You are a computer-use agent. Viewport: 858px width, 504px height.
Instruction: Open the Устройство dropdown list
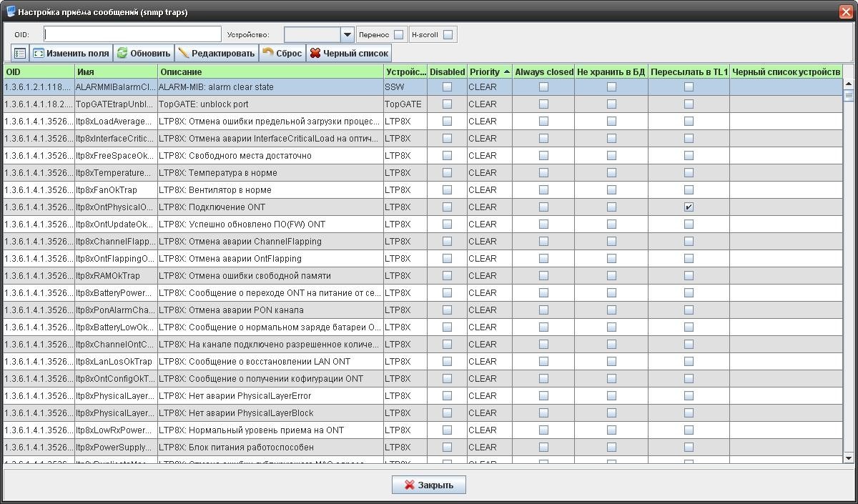pos(347,34)
